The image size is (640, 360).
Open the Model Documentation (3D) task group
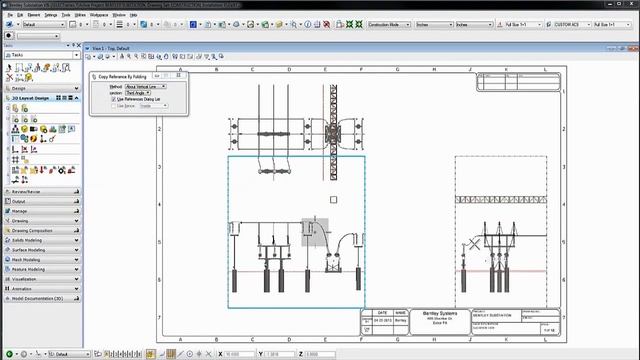tap(42, 298)
